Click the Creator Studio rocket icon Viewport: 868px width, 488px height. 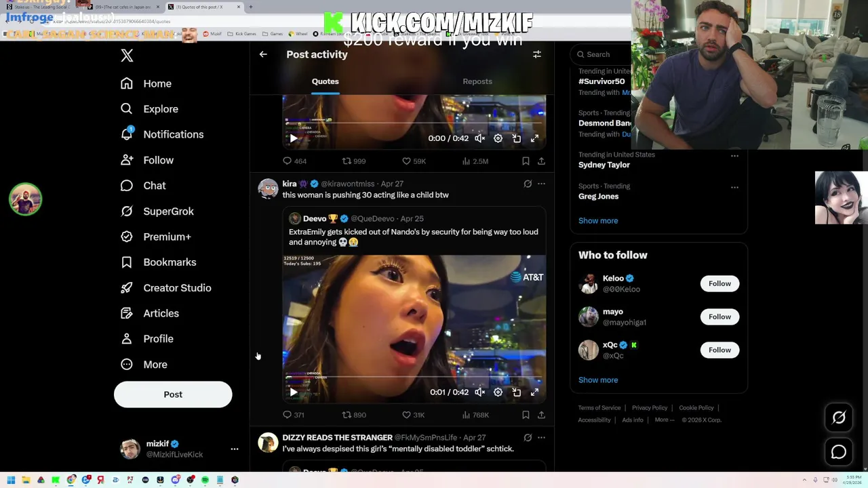[x=127, y=288]
